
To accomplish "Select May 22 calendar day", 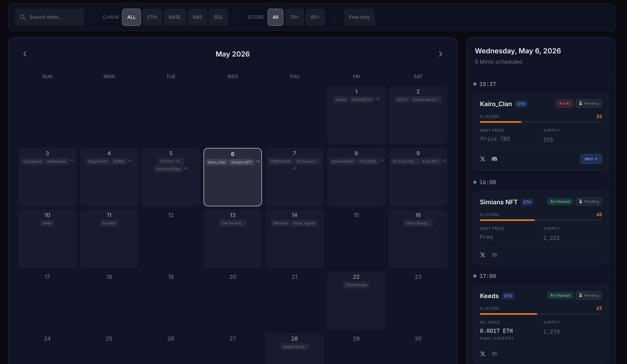I will (356, 301).
